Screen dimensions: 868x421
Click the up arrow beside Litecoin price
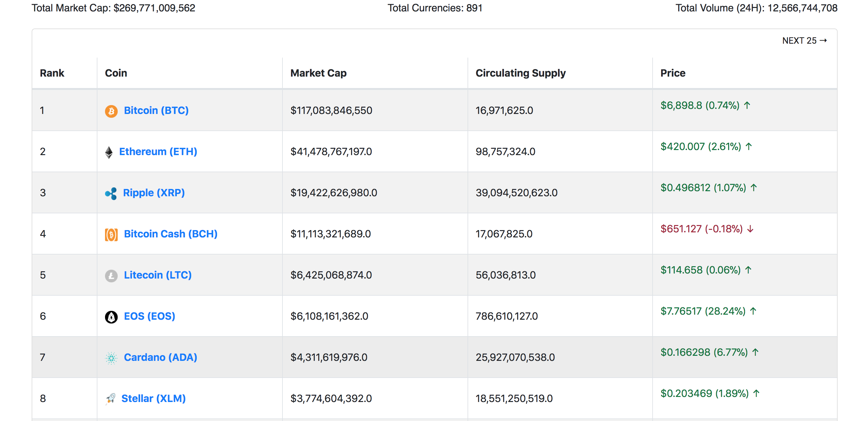point(748,270)
